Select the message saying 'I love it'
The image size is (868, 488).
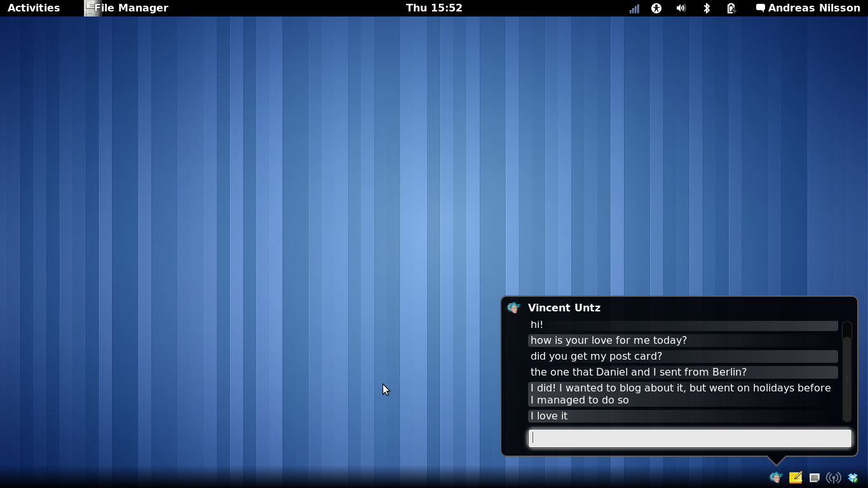pos(549,416)
